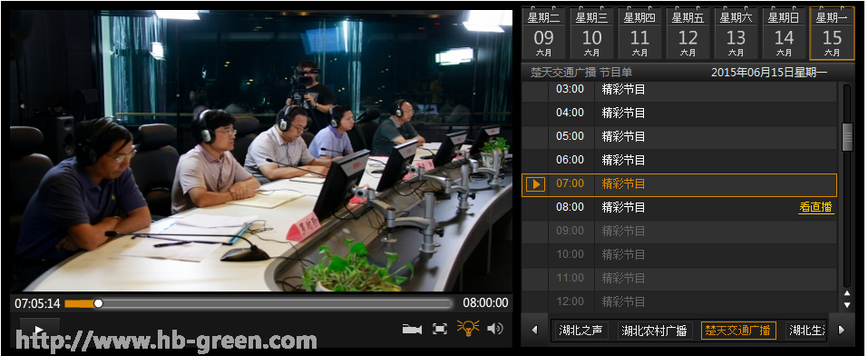The width and height of the screenshot is (868, 356).
Task: Open the camera recording icon
Action: tap(412, 329)
